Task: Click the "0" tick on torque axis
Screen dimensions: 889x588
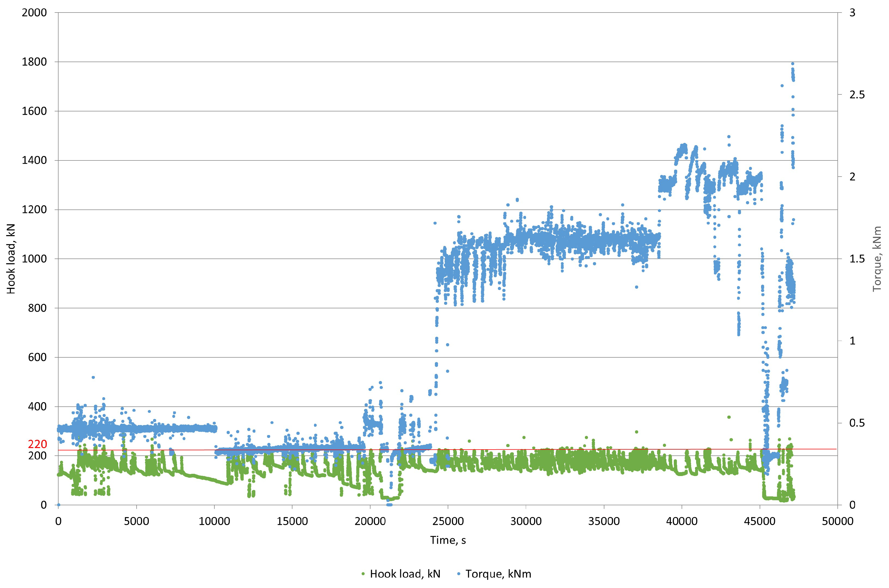Action: pyautogui.click(x=852, y=505)
